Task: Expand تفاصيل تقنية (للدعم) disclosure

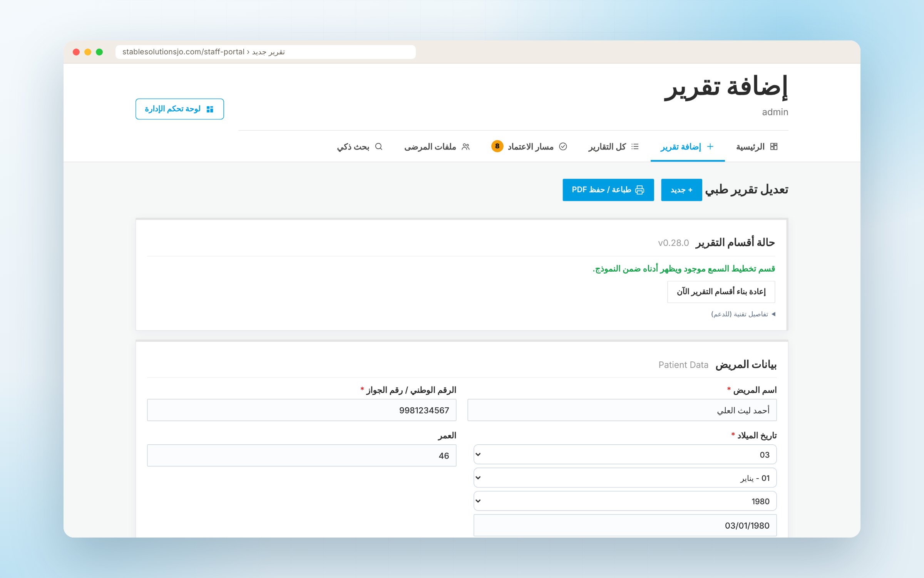Action: (x=743, y=314)
